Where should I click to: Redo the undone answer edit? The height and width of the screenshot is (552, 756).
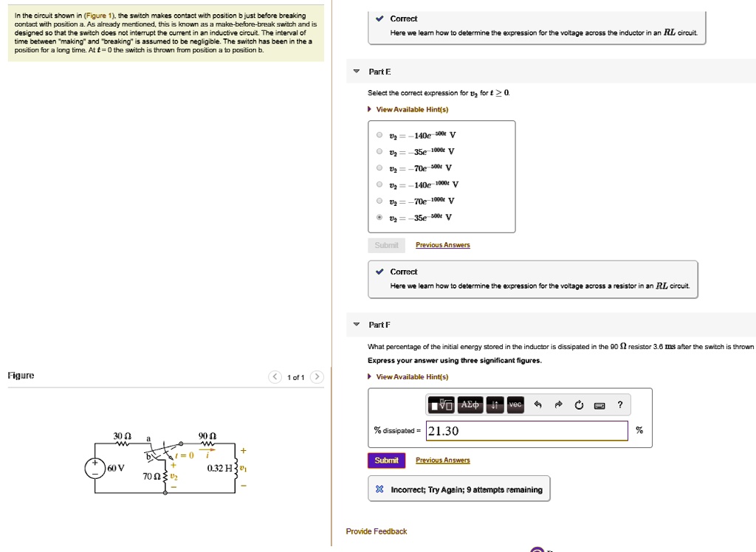pyautogui.click(x=558, y=404)
